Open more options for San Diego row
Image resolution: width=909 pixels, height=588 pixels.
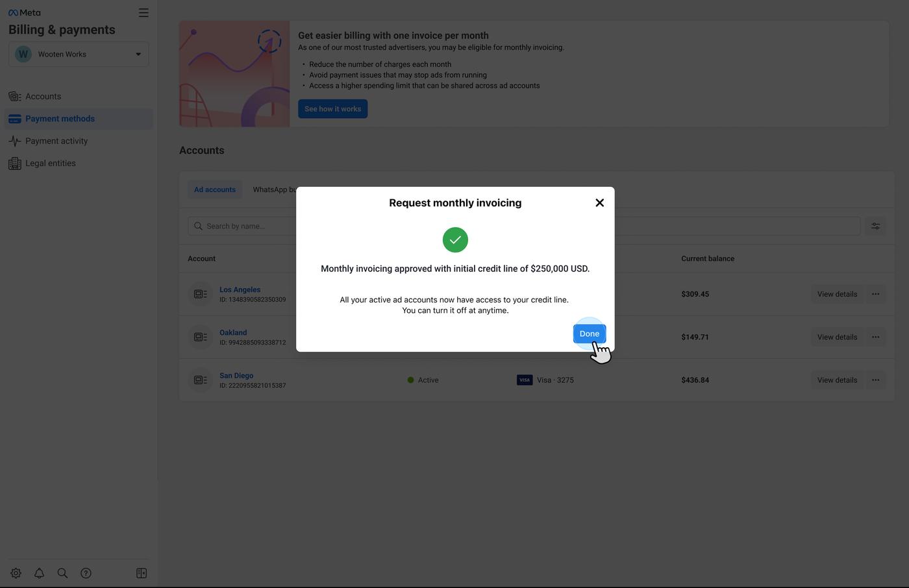tap(875, 380)
